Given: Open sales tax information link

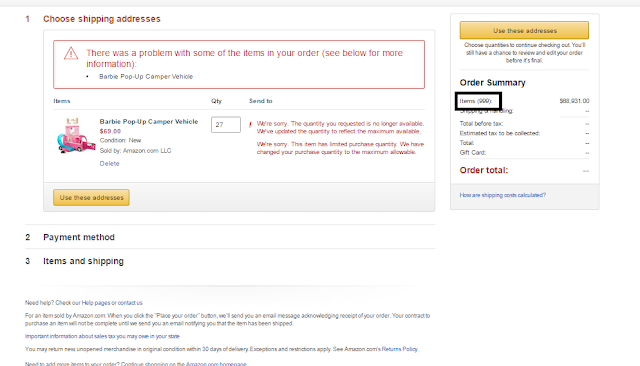Looking at the screenshot, I should [x=102, y=336].
